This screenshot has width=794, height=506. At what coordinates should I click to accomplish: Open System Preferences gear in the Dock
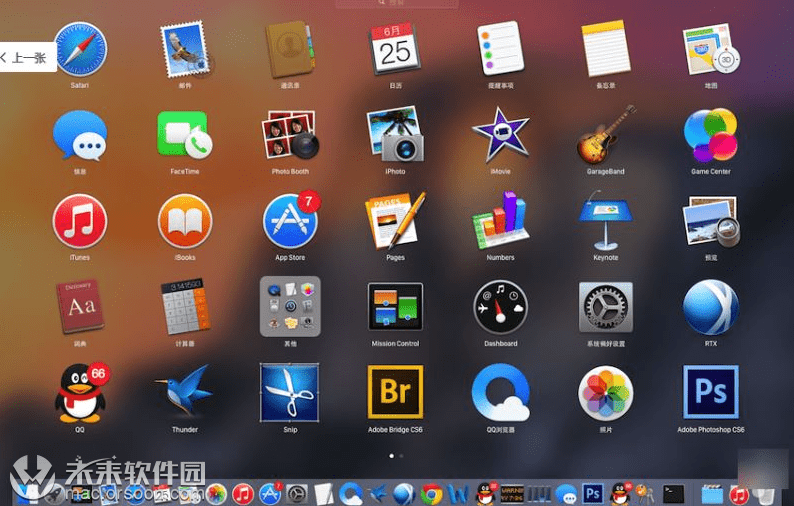(x=297, y=494)
